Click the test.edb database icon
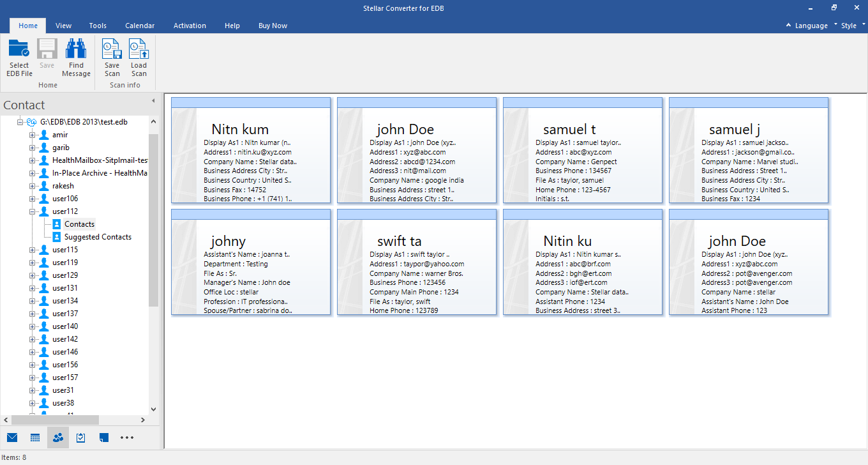 pos(31,122)
